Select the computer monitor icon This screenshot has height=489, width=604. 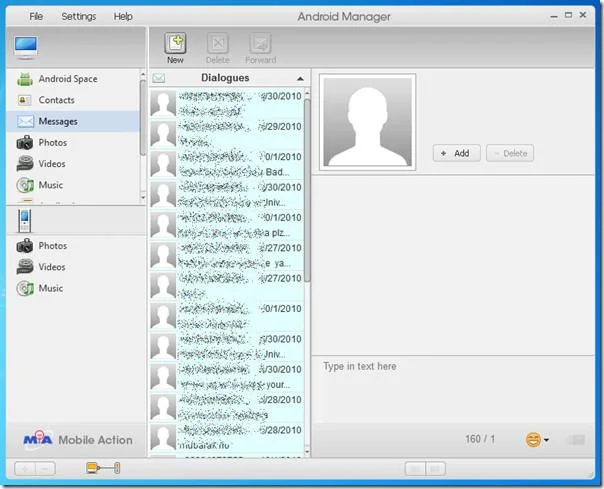(x=25, y=47)
